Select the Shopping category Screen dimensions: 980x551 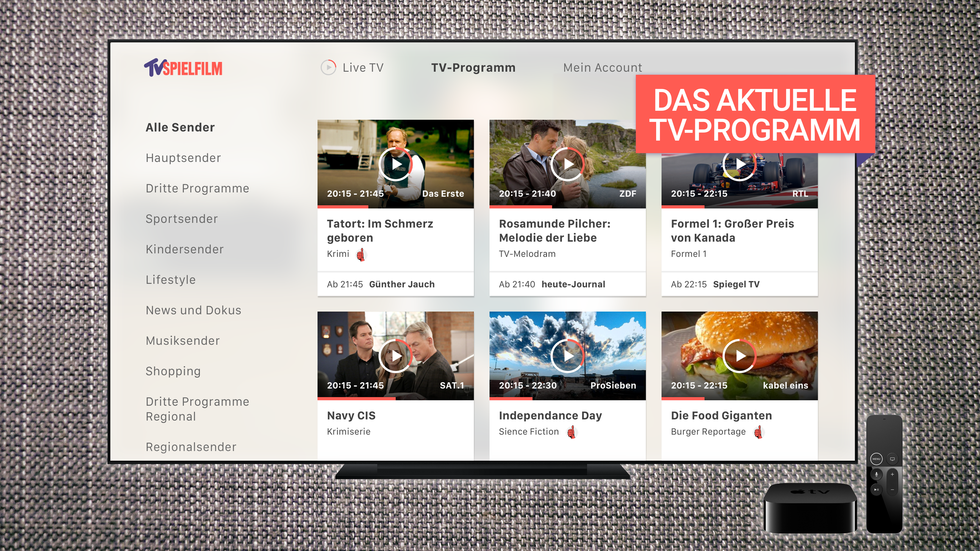pyautogui.click(x=173, y=371)
